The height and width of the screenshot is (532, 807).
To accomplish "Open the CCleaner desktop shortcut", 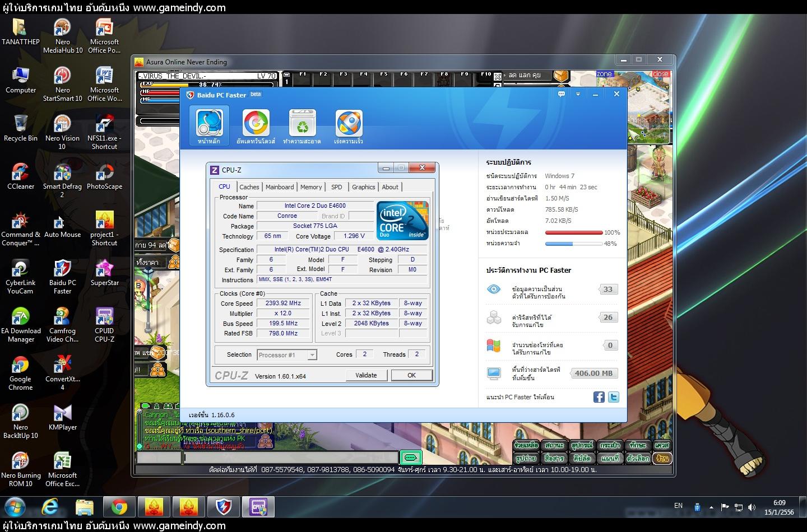I will pos(21,176).
